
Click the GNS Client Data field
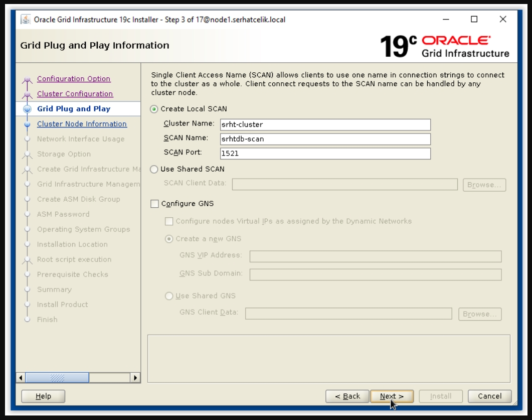[348, 314]
